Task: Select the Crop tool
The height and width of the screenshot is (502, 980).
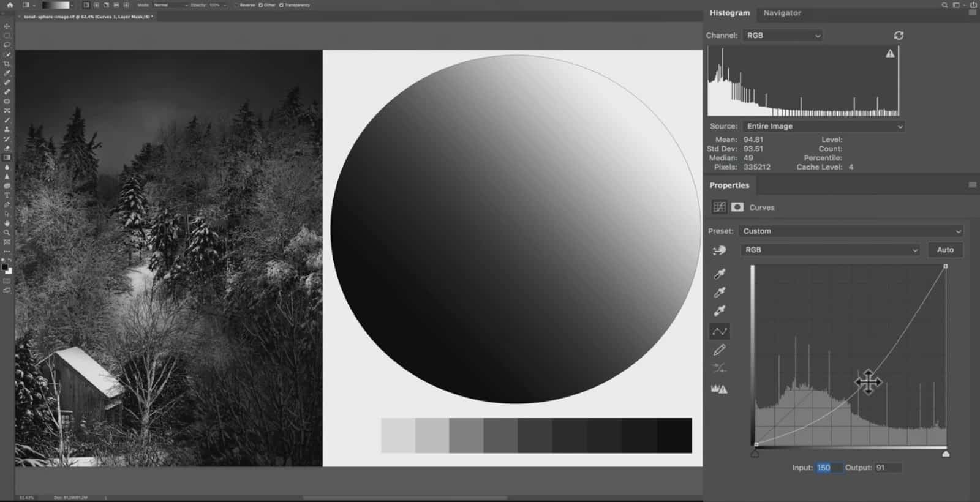Action: pos(7,64)
